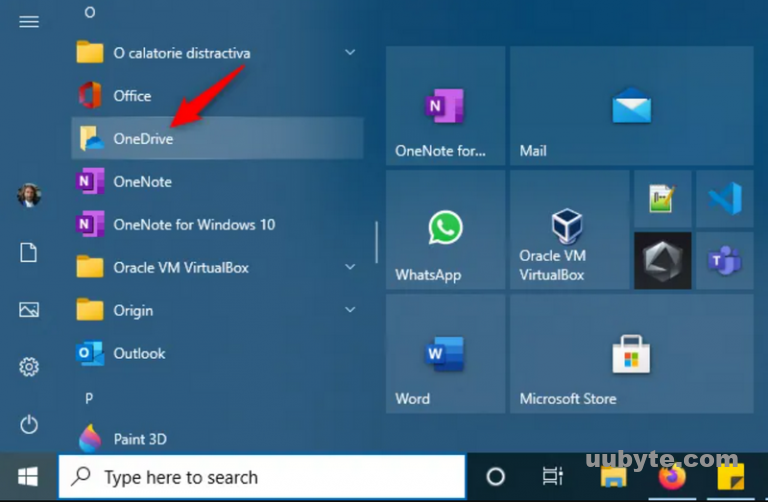
Task: Launch the Visual Studio Code small tile
Action: point(724,199)
